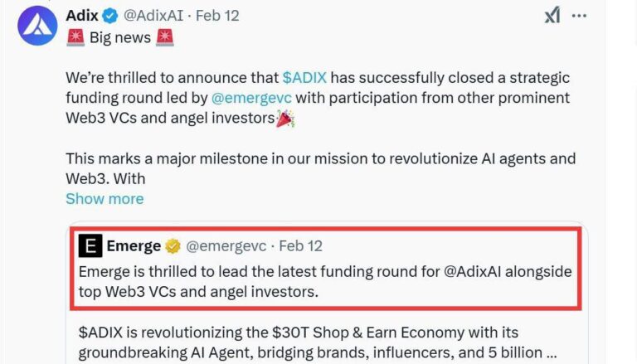Click gold verified badge beside Emerge
637x364 pixels.
point(173,246)
